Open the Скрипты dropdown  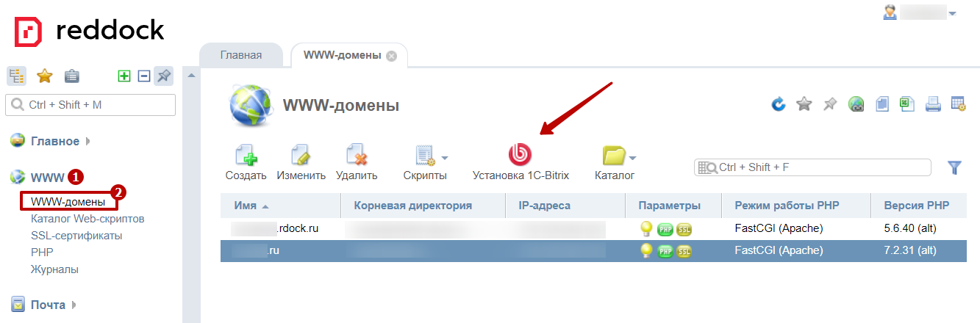tap(426, 156)
